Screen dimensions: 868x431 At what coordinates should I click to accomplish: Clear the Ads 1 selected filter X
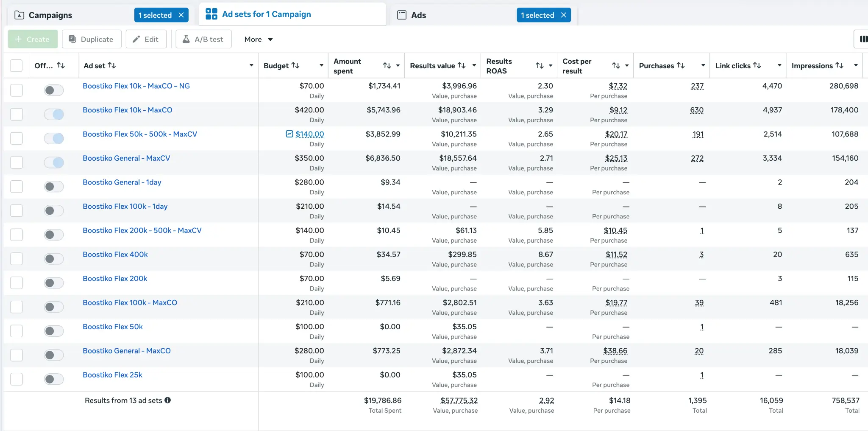[564, 15]
